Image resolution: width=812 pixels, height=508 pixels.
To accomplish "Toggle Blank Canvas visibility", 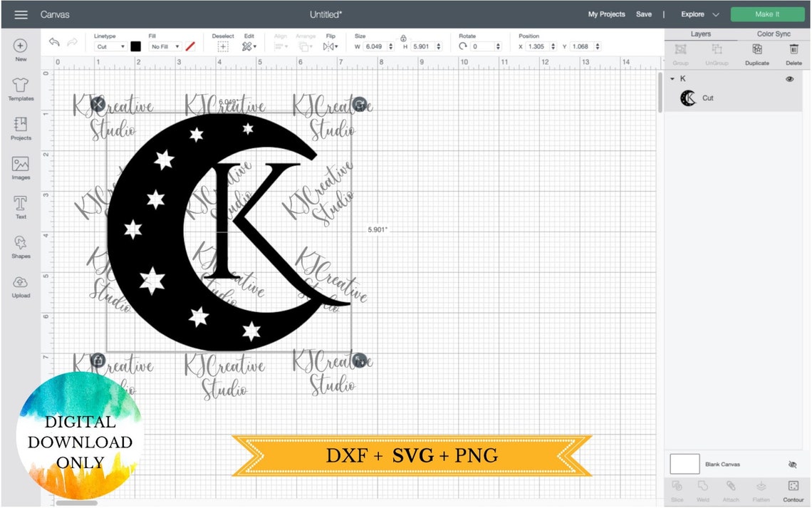I will 792,465.
